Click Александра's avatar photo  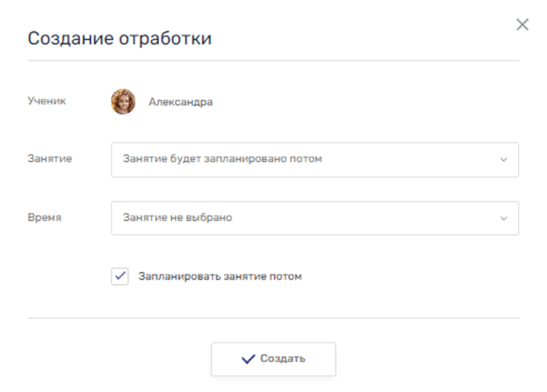(123, 102)
